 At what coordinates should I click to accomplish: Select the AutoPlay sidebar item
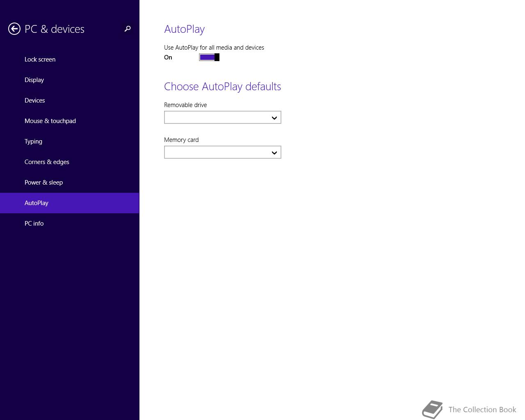(70, 203)
